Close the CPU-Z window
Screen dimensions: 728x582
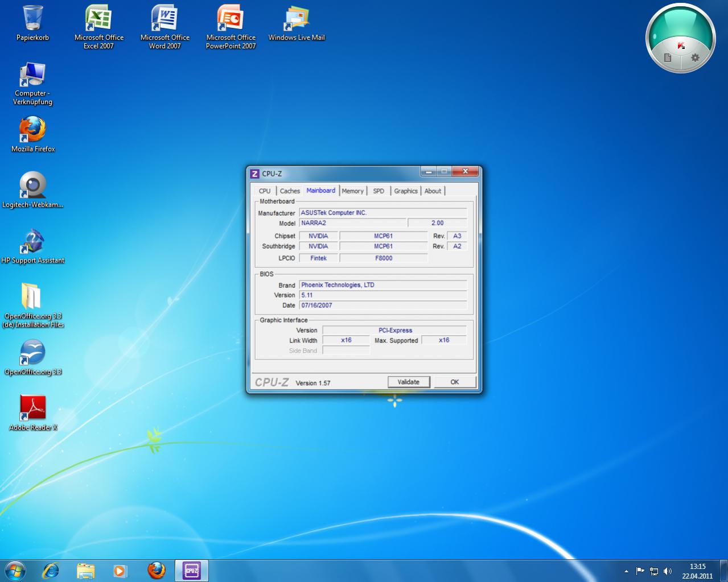coord(466,171)
